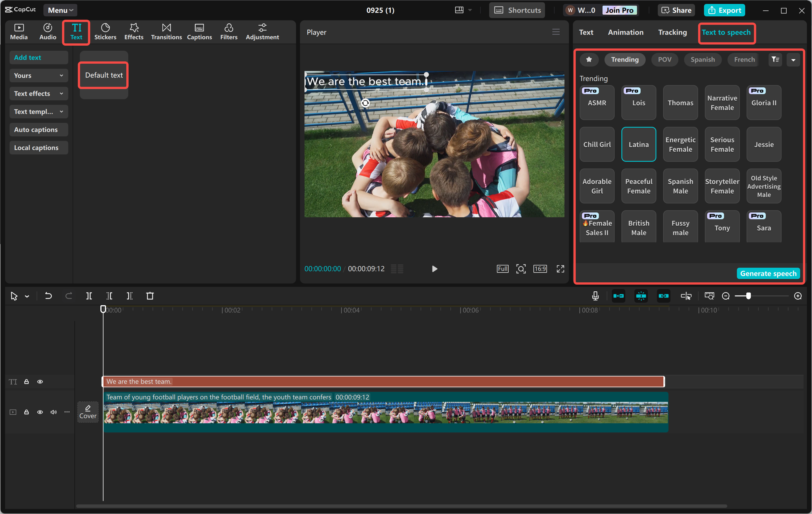The image size is (812, 514).
Task: Switch to the Animation tab
Action: tap(626, 32)
